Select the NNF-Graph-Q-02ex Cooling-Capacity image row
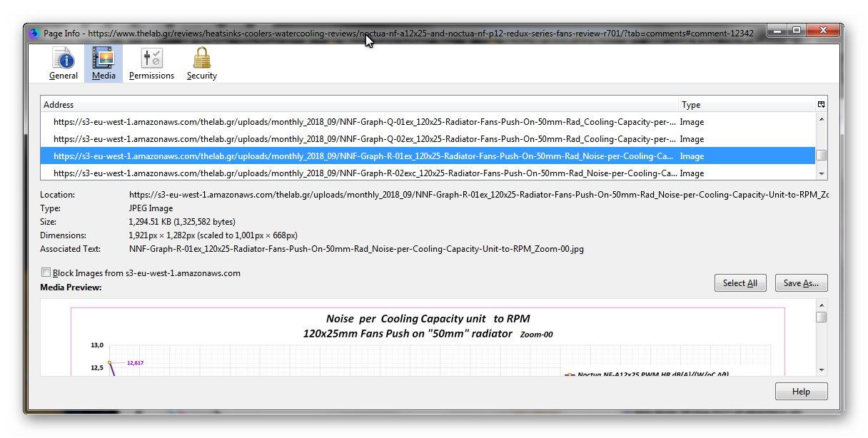This screenshot has width=868, height=438. coord(428,138)
